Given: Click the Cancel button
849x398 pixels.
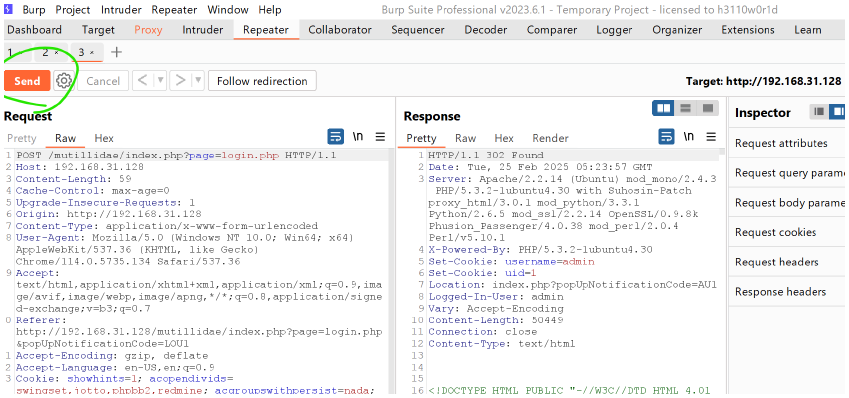Looking at the screenshot, I should [x=103, y=81].
